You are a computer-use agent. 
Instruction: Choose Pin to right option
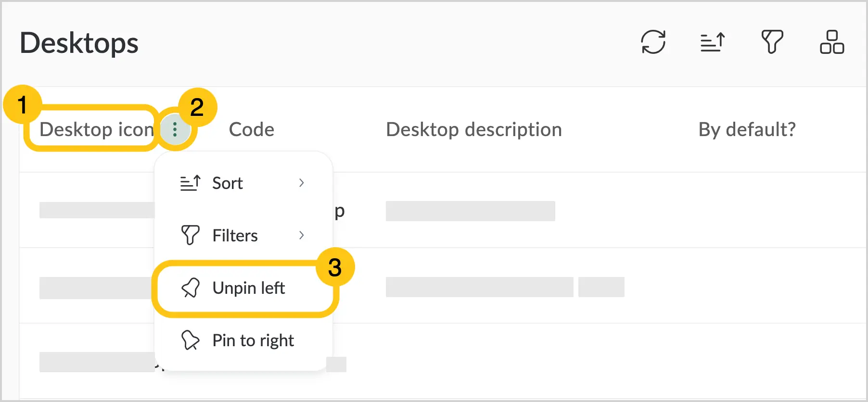pos(243,340)
